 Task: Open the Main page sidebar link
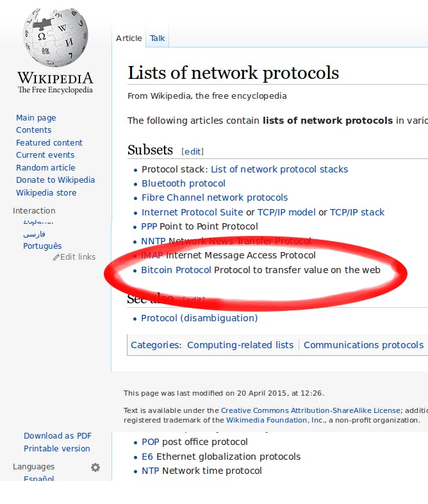(36, 117)
